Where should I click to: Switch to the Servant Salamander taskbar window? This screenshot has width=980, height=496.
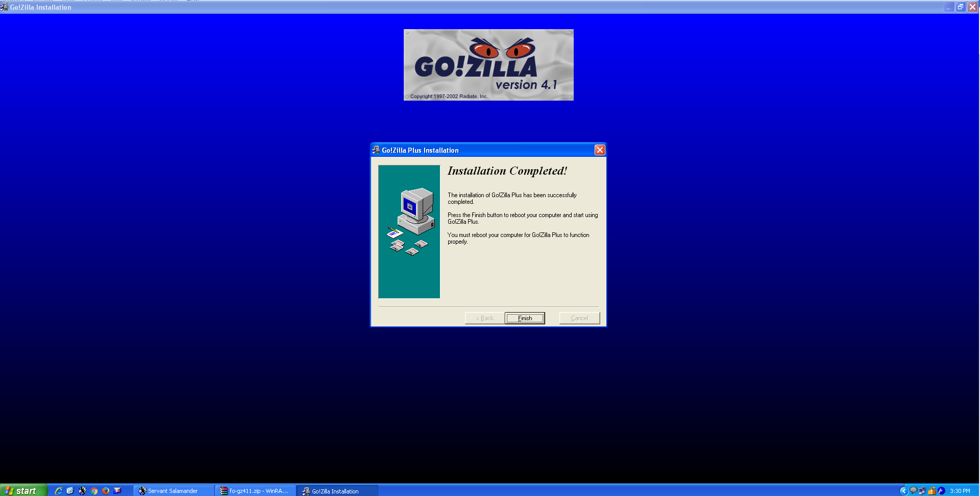(x=173, y=491)
